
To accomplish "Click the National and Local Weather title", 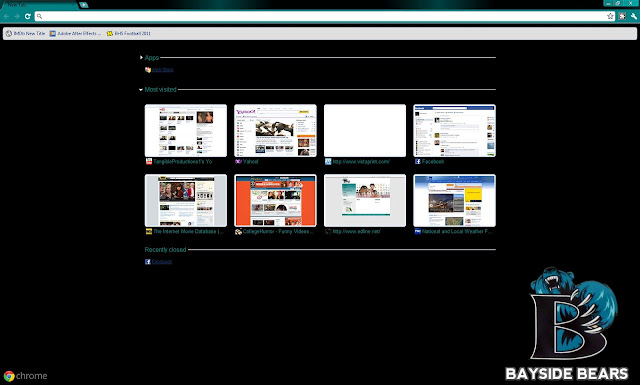I will 457,231.
